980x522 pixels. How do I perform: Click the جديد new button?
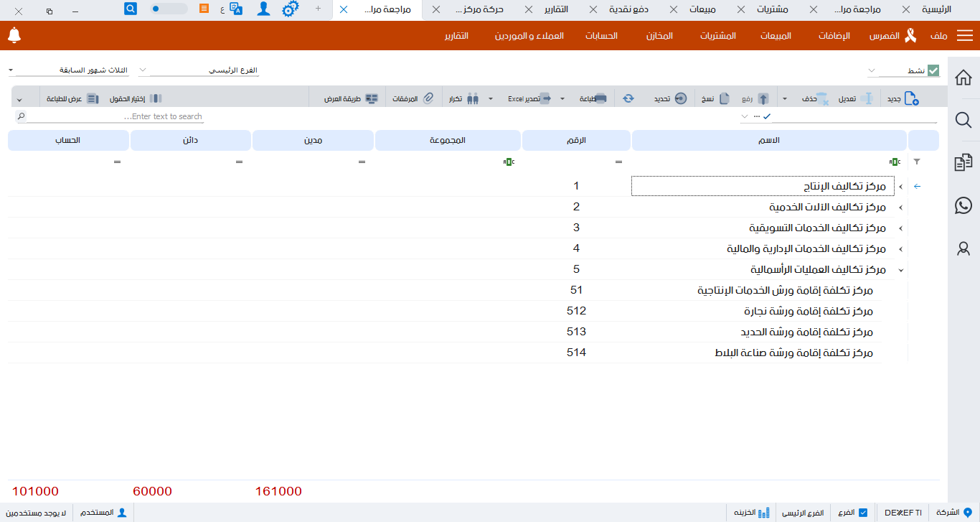[904, 98]
